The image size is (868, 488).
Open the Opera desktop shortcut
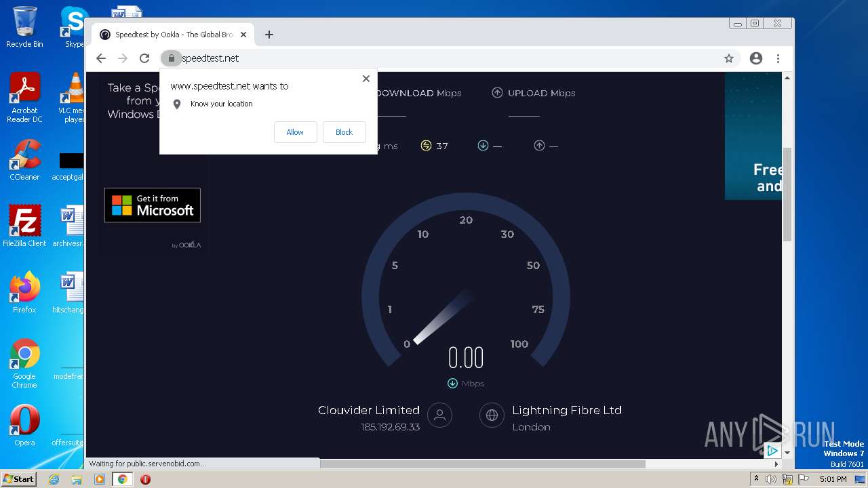point(24,426)
